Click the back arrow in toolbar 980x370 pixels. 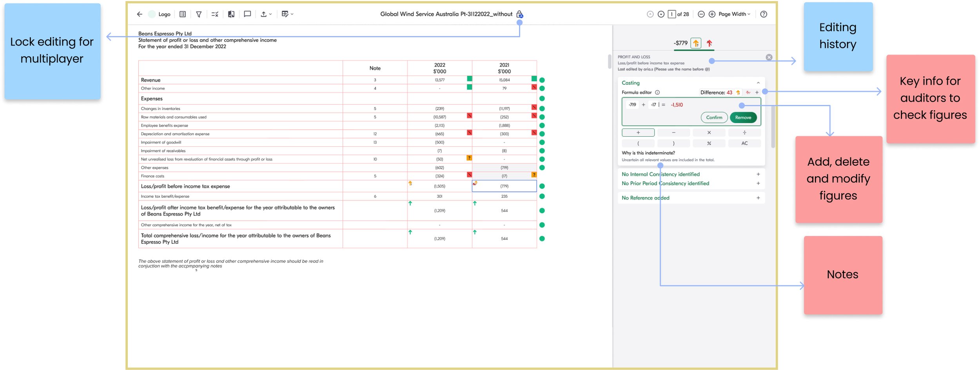[x=140, y=14]
